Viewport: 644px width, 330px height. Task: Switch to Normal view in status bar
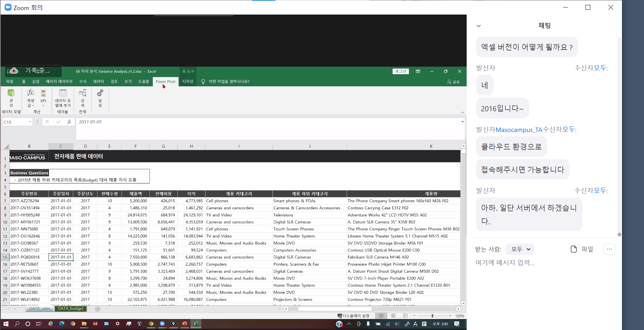(x=381, y=316)
